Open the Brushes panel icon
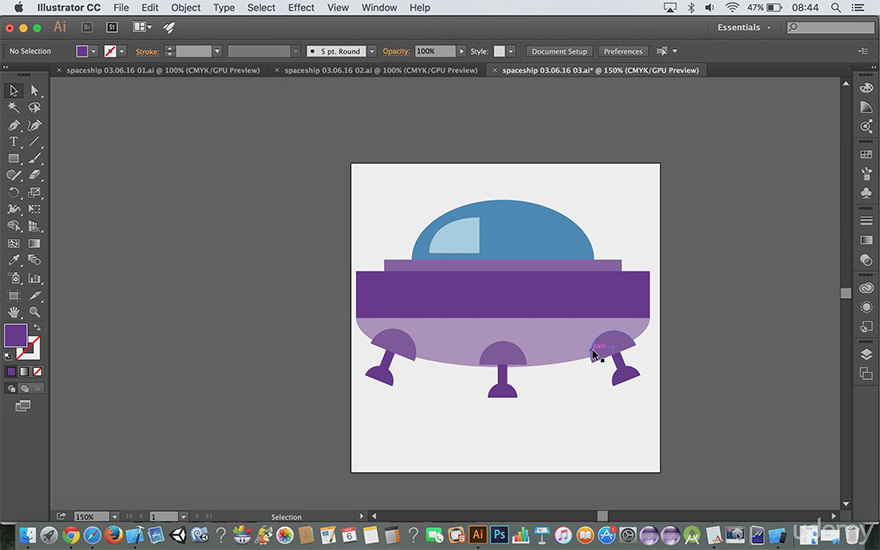880x550 pixels. [866, 173]
